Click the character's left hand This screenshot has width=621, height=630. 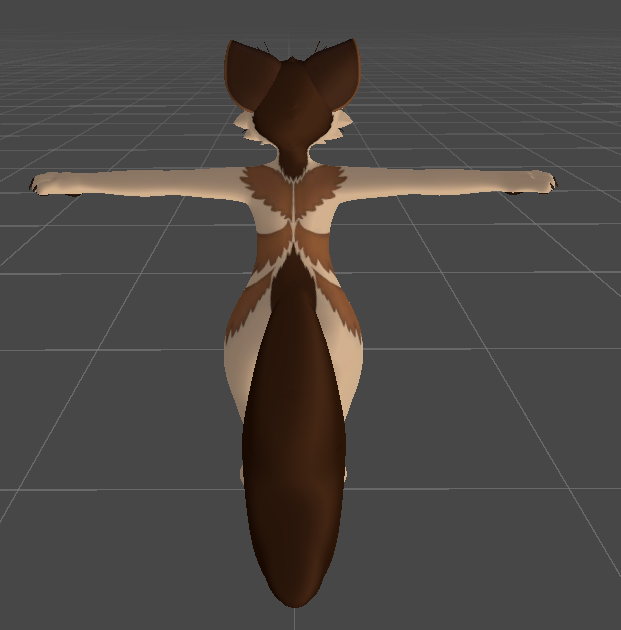tap(46, 184)
